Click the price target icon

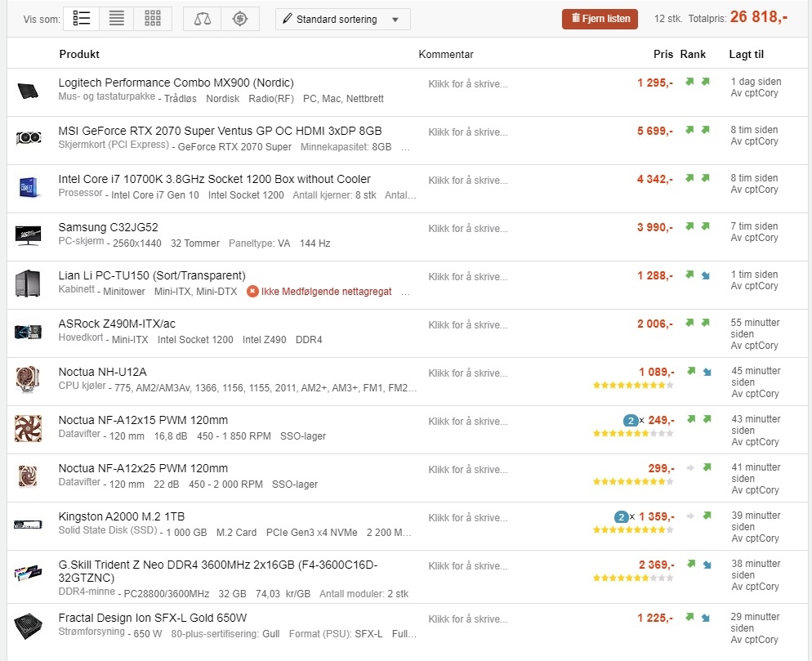[240, 19]
